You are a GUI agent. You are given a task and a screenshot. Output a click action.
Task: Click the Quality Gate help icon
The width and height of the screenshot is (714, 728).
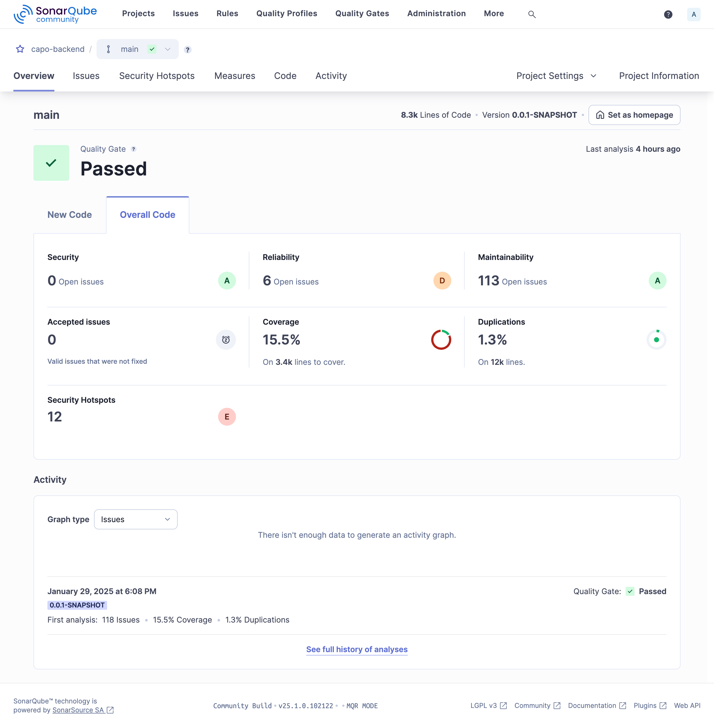point(134,149)
